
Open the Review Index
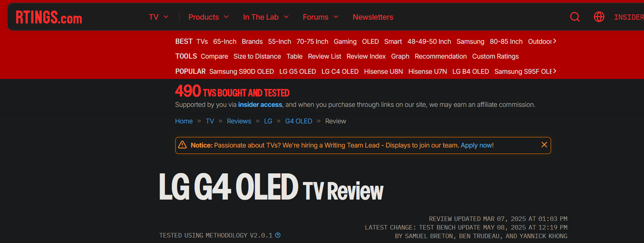tap(366, 56)
